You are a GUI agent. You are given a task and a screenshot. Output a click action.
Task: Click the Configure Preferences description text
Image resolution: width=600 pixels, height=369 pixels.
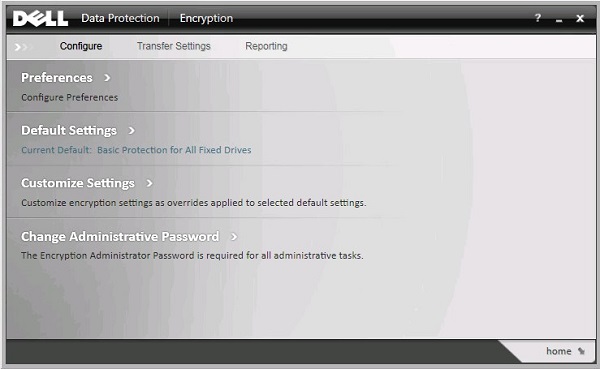coord(70,98)
